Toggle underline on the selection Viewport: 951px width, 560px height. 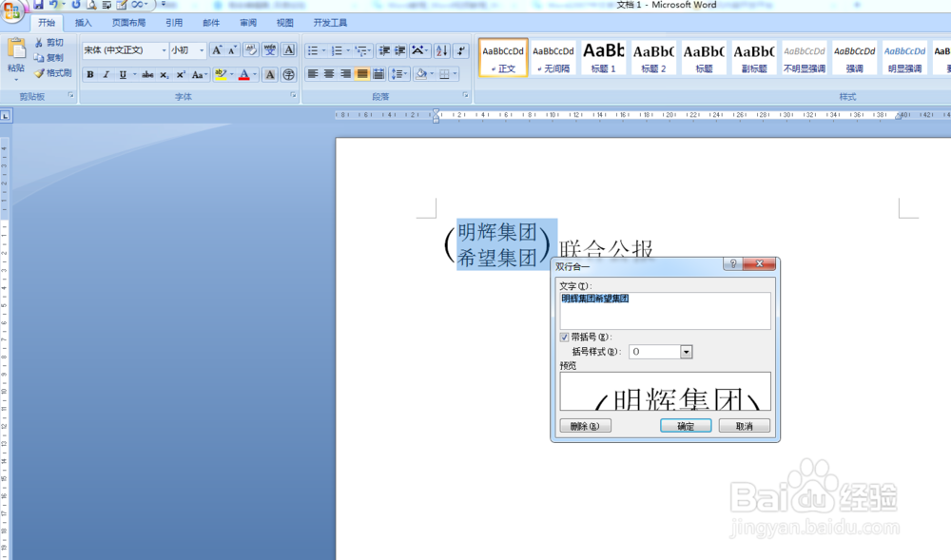123,74
